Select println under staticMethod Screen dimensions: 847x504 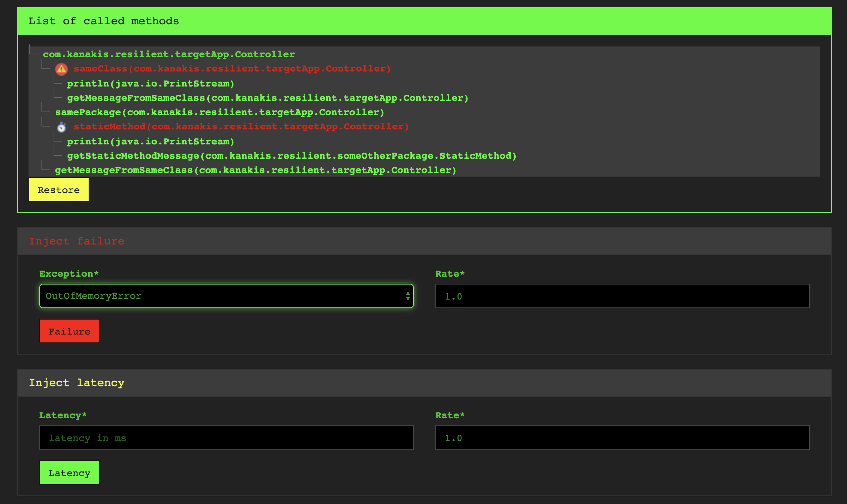[x=150, y=142]
